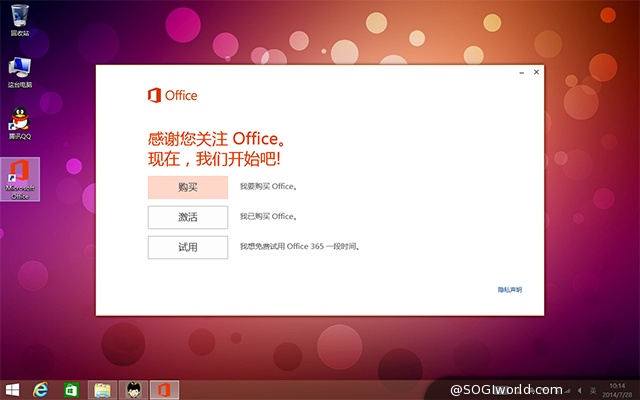Viewport: 640px width, 400px height.
Task: Click the heading line "现在，我们开始吧!"
Action: pyautogui.click(x=214, y=159)
